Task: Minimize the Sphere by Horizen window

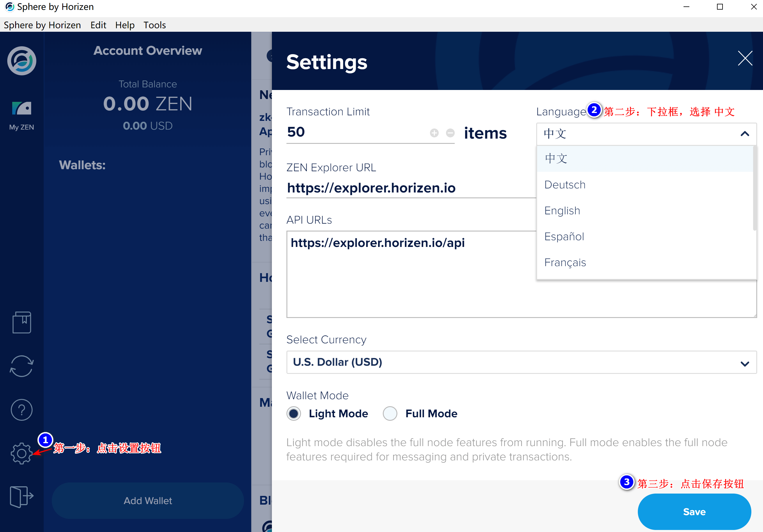Action: [x=686, y=7]
